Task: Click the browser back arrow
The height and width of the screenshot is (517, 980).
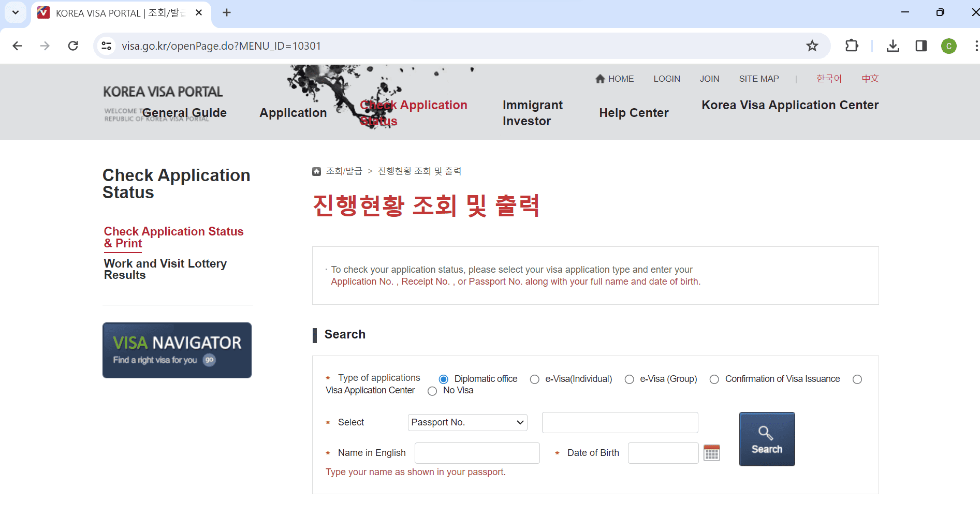Action: (17, 46)
